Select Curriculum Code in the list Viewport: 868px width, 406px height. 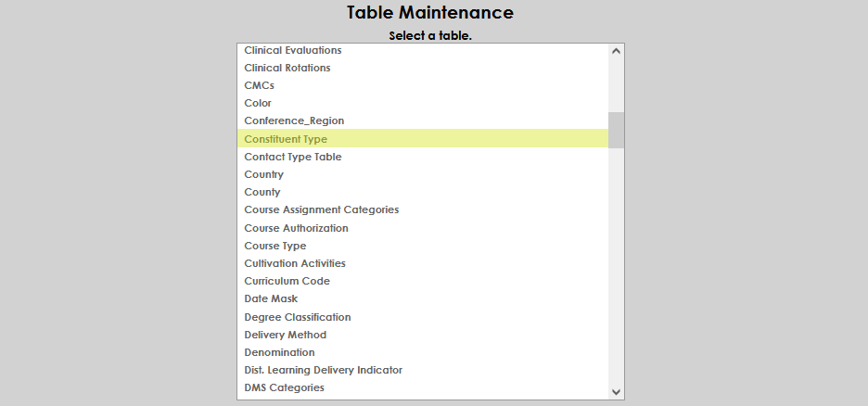pos(287,281)
